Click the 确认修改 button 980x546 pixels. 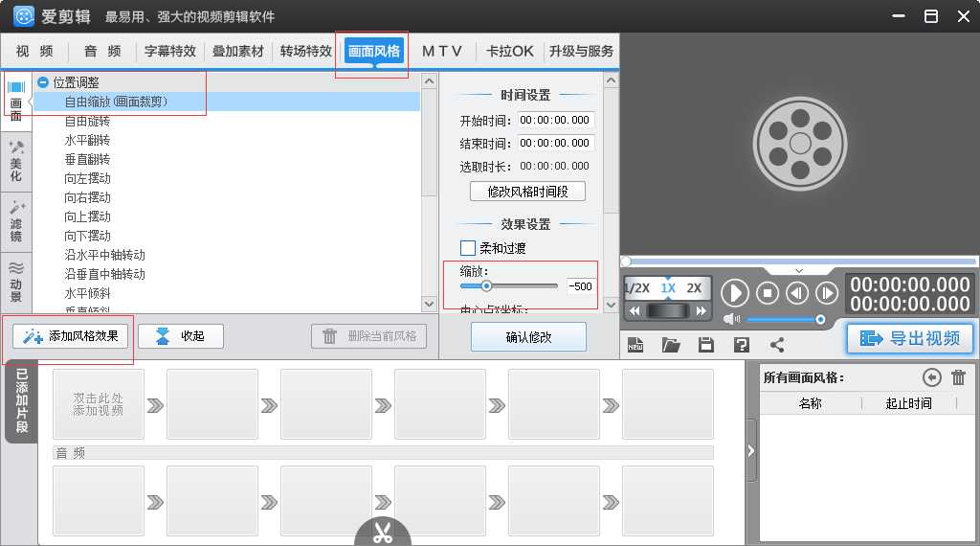(528, 337)
